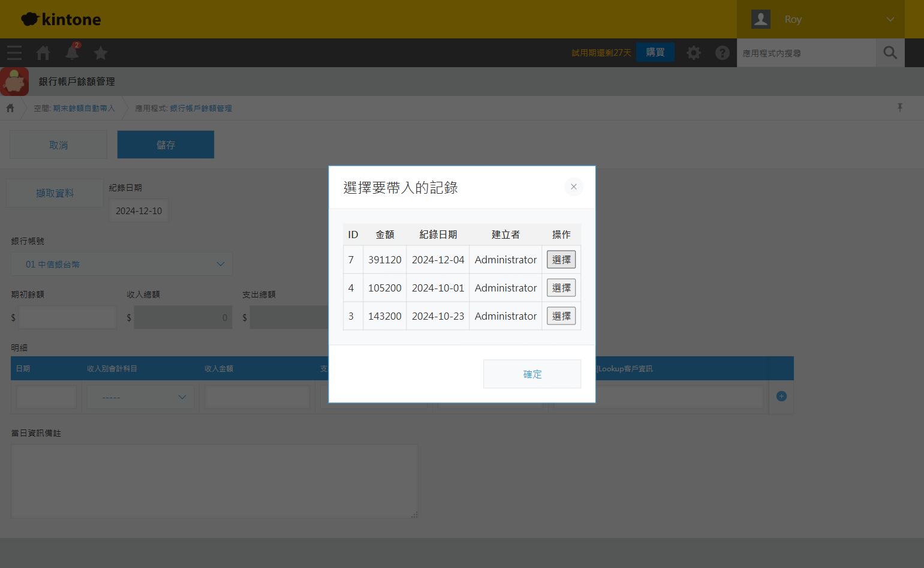
Task: Click the breadcrumb home icon
Action: coord(10,108)
